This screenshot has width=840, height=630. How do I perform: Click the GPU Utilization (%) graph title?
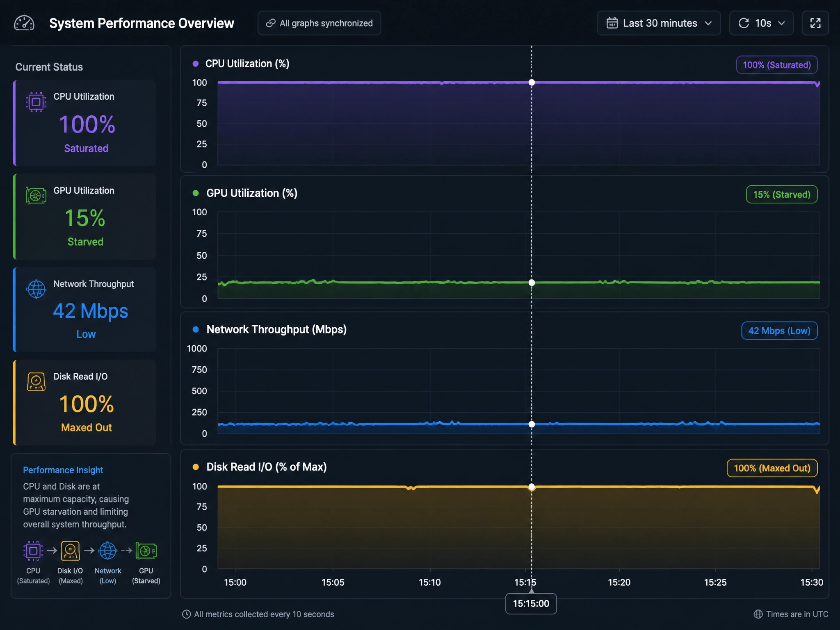[x=252, y=193]
